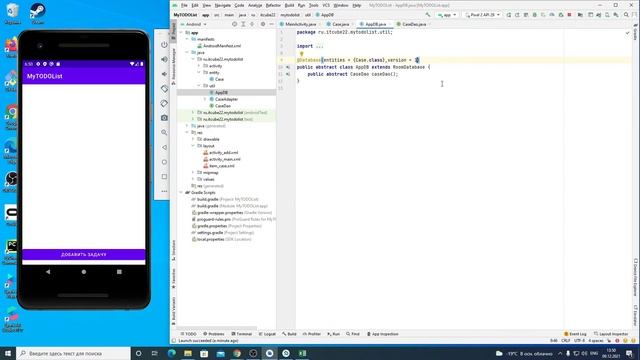Open the Layout Inspector

click(611, 334)
